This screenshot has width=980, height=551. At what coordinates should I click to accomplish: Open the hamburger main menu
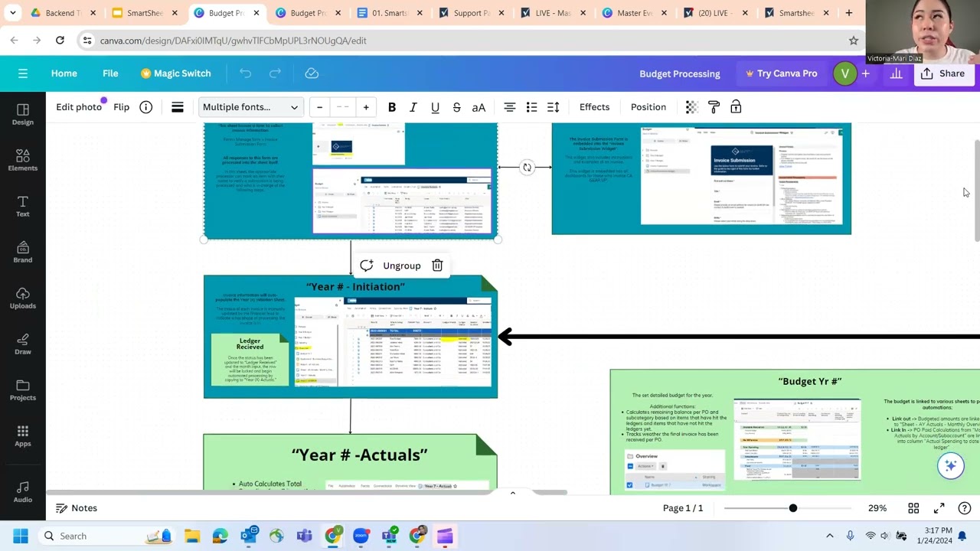point(22,73)
